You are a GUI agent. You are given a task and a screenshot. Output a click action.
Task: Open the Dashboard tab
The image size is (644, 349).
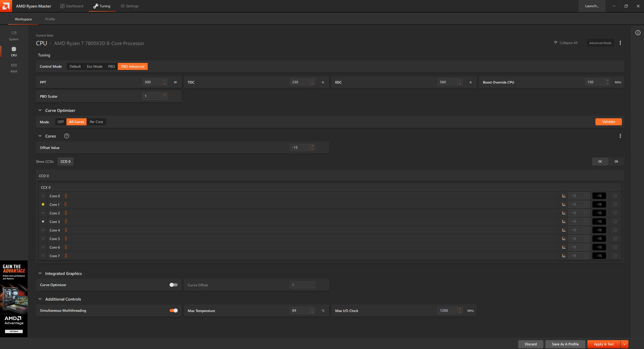pyautogui.click(x=72, y=6)
